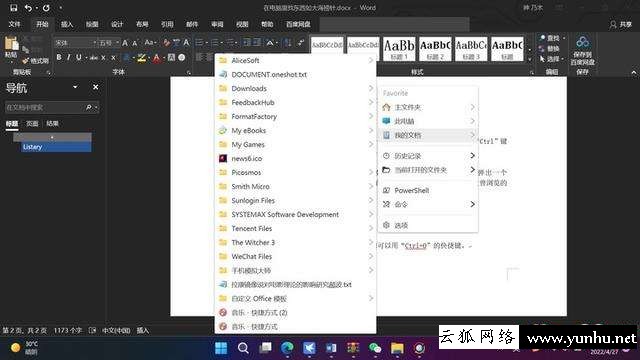This screenshot has width=640, height=360.
Task: Click the Paste clipboard icon
Action: point(11,47)
